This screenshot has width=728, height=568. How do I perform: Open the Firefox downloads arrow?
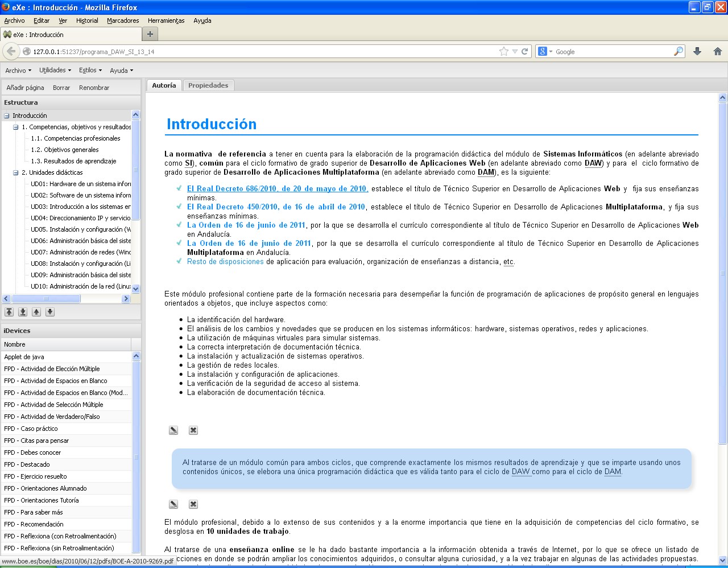697,51
